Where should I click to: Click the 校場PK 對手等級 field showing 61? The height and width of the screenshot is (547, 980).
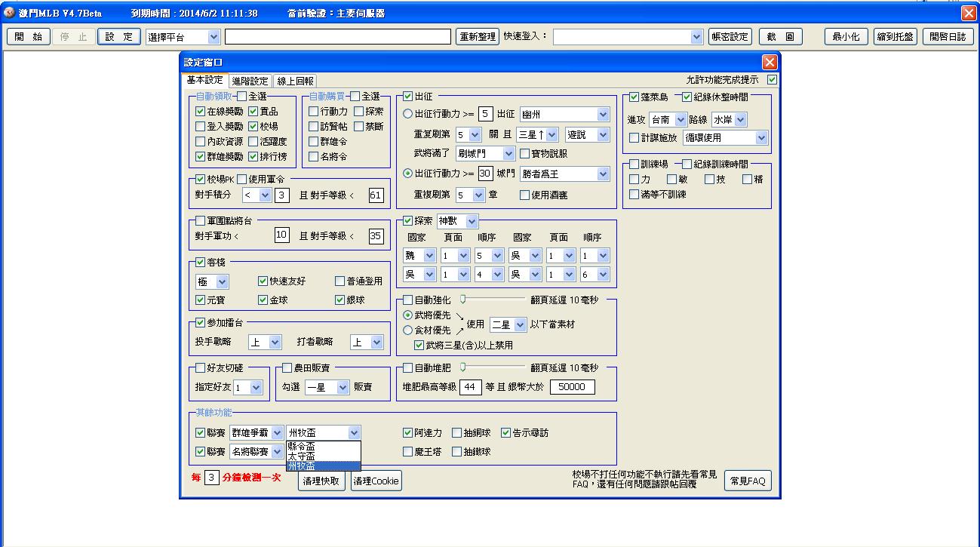(376, 195)
